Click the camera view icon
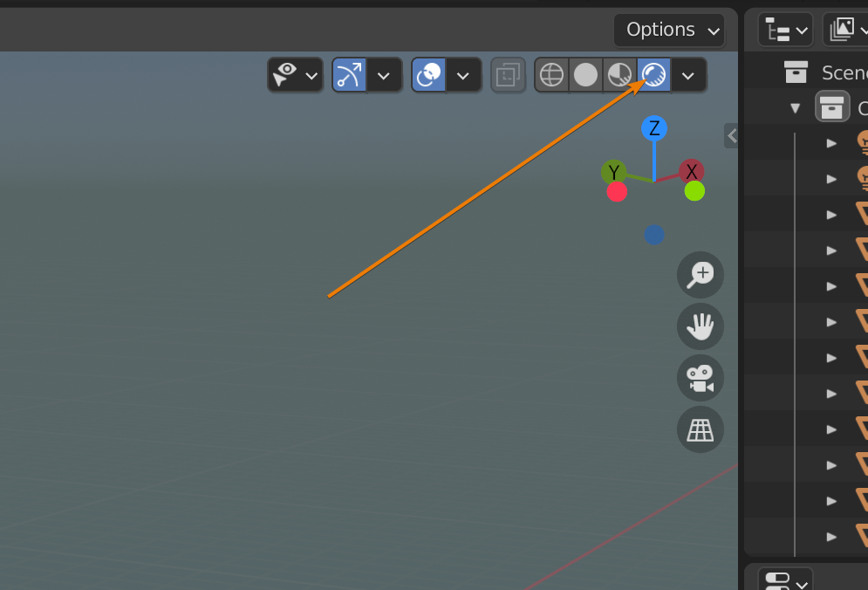 pos(701,378)
